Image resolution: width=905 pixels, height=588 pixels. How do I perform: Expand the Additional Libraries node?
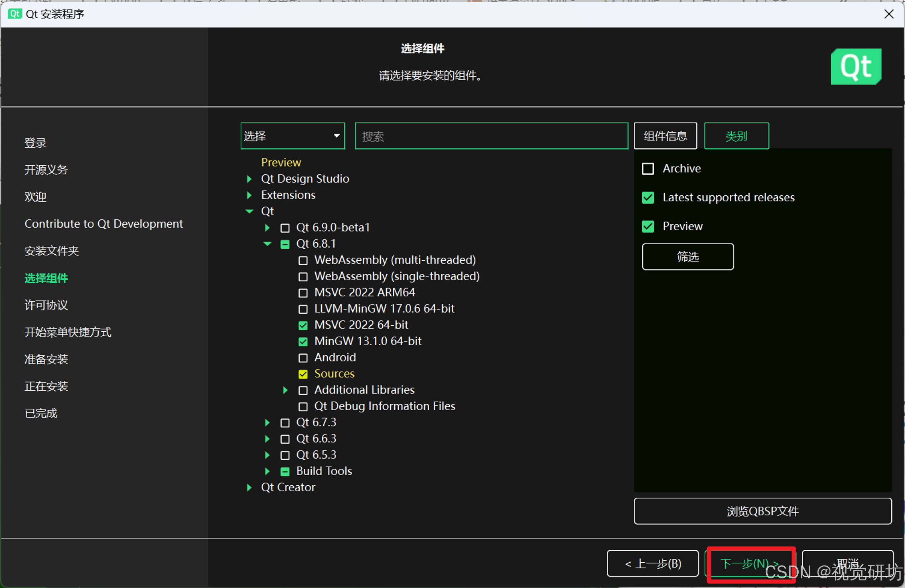285,390
